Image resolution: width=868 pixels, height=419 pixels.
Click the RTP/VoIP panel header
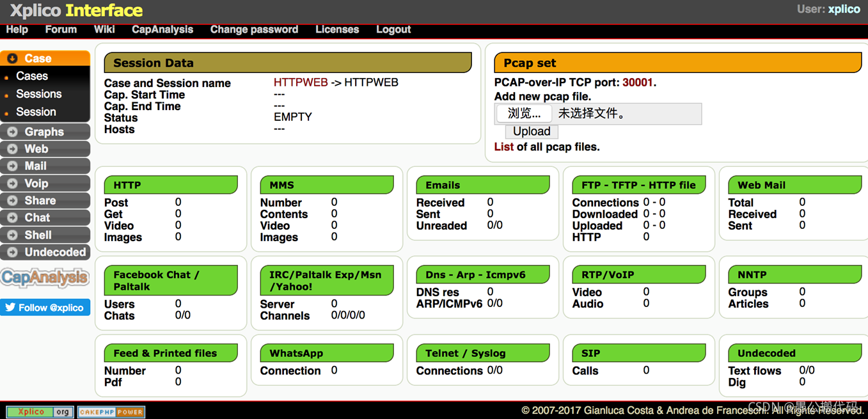tap(639, 274)
